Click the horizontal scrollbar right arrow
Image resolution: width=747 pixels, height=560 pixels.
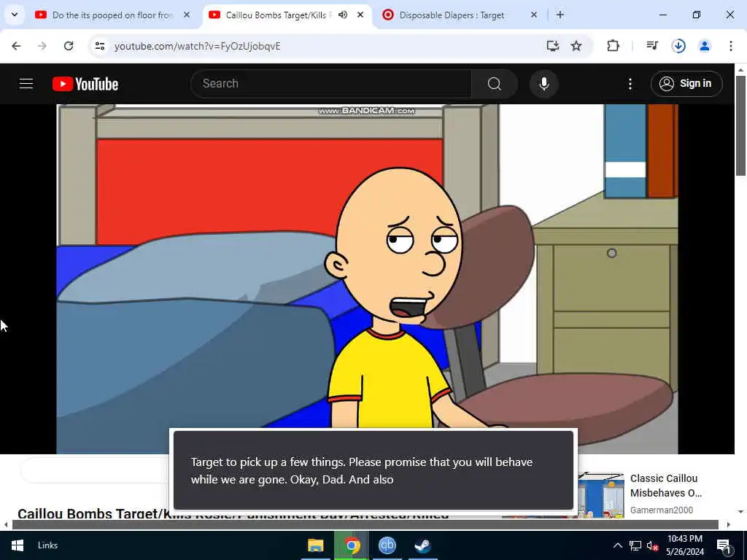click(728, 525)
